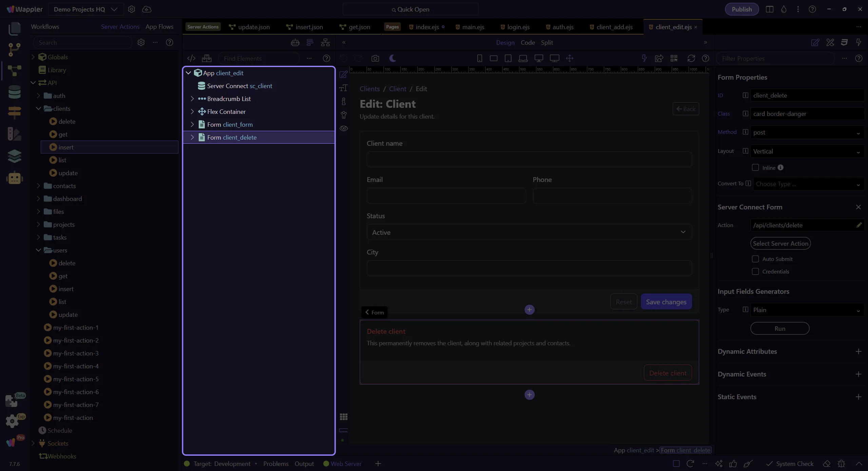Edit the Action path with the pencil icon

tap(859, 225)
